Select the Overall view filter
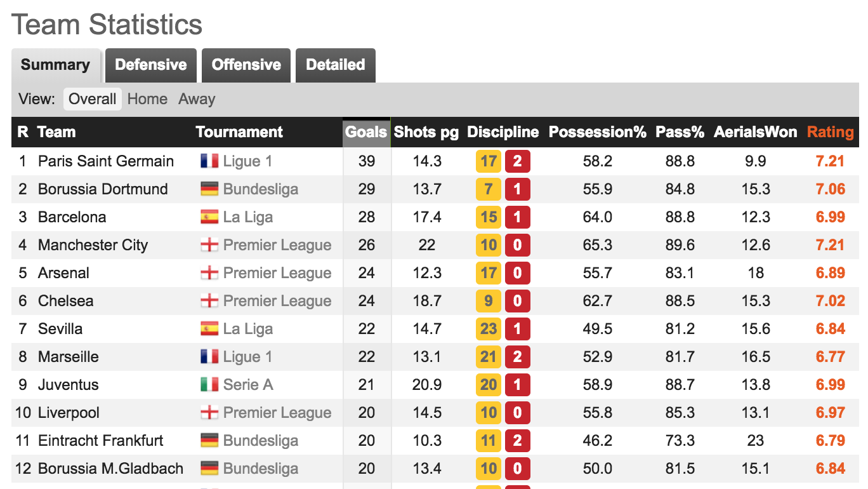The height and width of the screenshot is (489, 868). pyautogui.click(x=93, y=99)
